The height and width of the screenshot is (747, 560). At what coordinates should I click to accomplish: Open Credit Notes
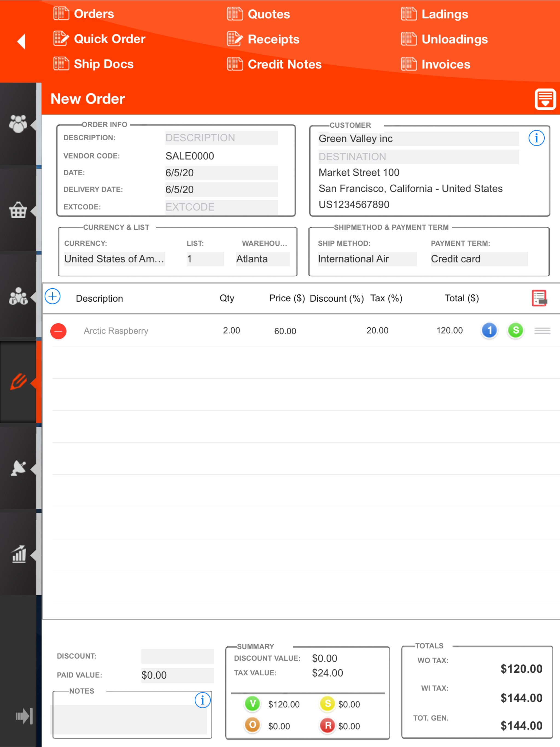click(x=274, y=64)
